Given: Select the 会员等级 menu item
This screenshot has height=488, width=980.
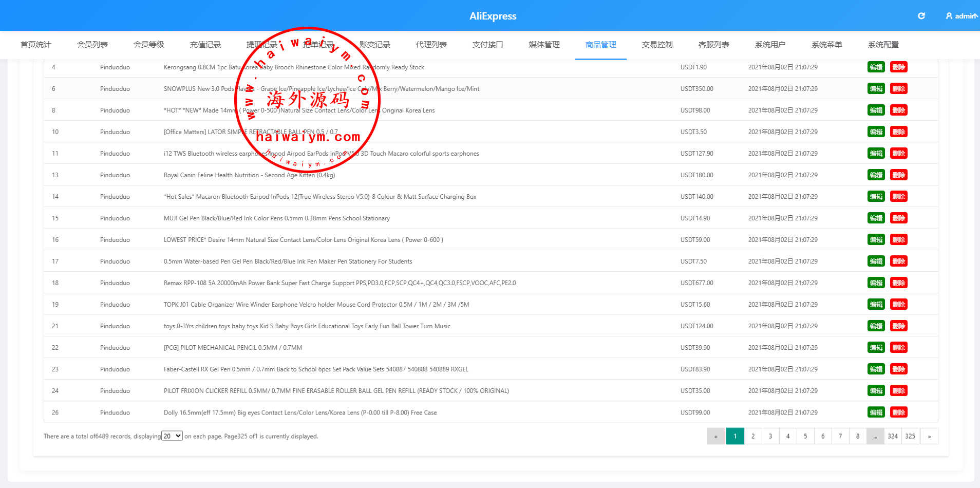Looking at the screenshot, I should (149, 45).
